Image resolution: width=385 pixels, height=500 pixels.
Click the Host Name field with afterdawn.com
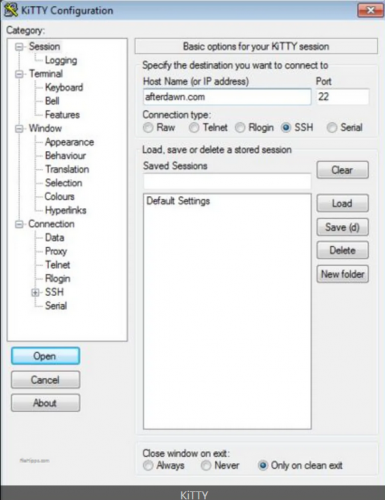[227, 97]
